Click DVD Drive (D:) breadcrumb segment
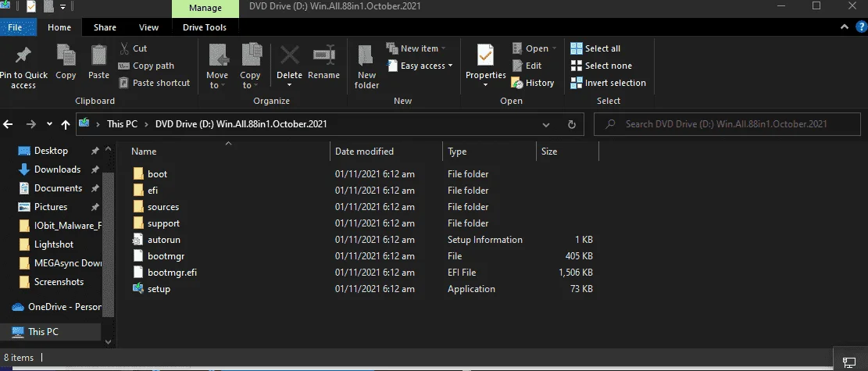868x371 pixels. [241, 124]
